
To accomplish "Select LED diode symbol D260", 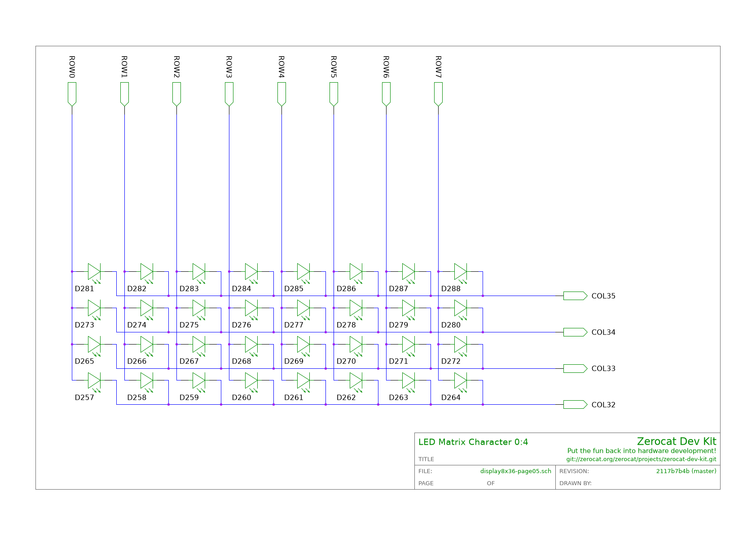I will click(x=251, y=381).
